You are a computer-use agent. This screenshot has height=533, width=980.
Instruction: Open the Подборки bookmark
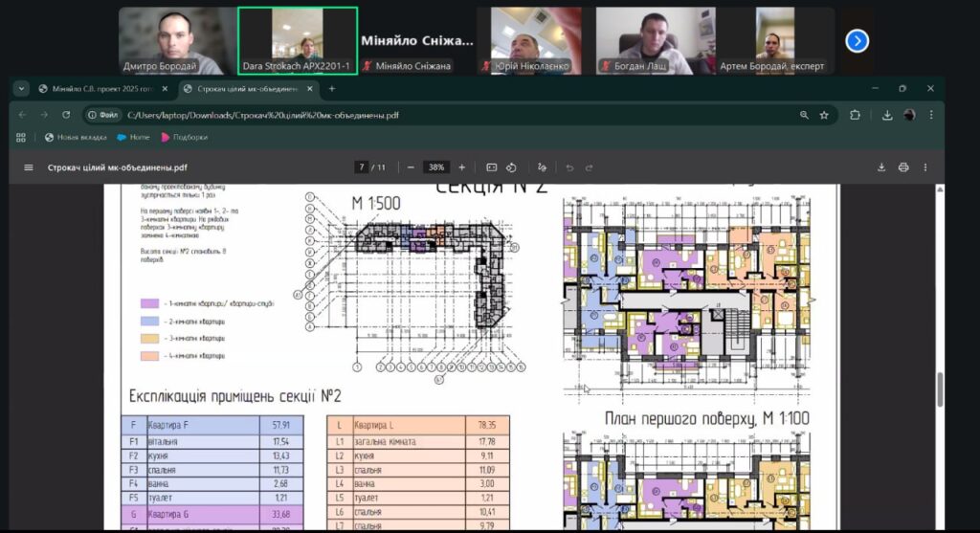tap(185, 138)
